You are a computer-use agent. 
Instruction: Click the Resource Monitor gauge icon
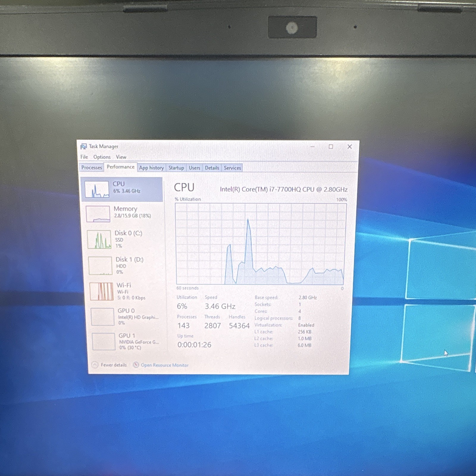point(136,365)
